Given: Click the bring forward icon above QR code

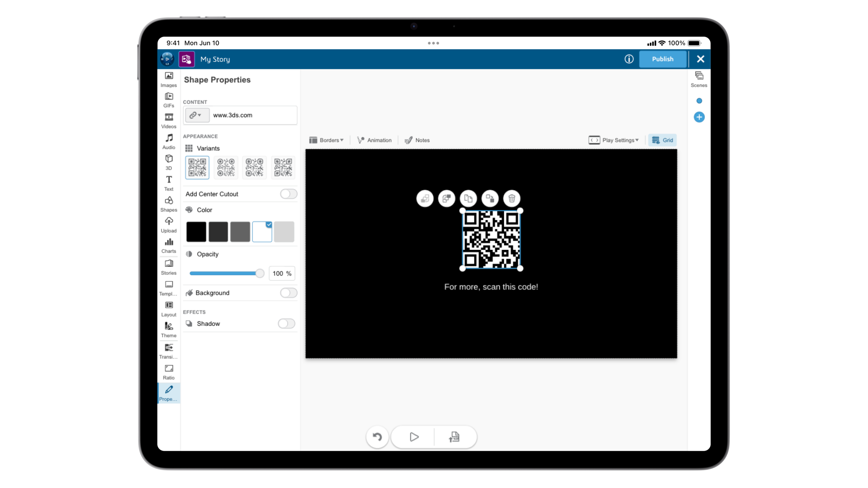Looking at the screenshot, I should tap(446, 199).
